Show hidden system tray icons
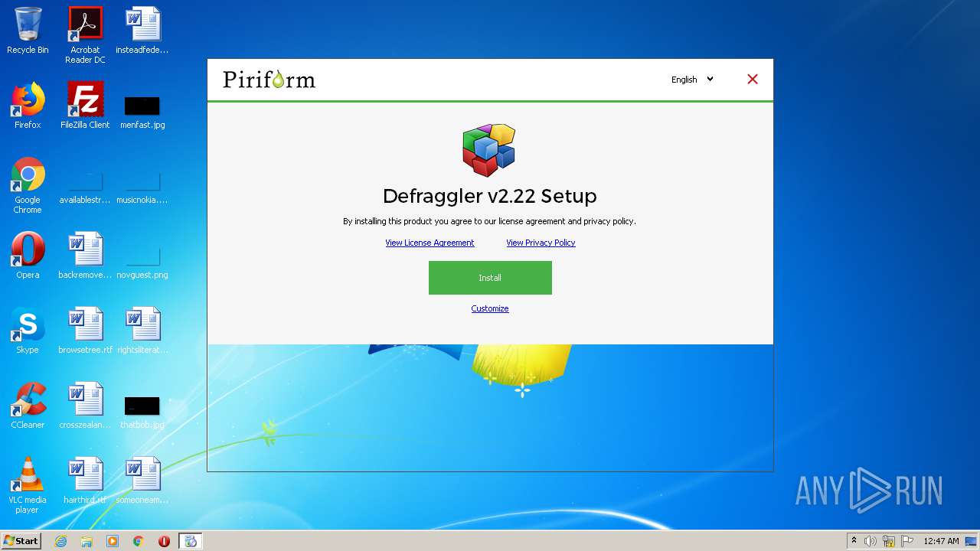 point(854,541)
